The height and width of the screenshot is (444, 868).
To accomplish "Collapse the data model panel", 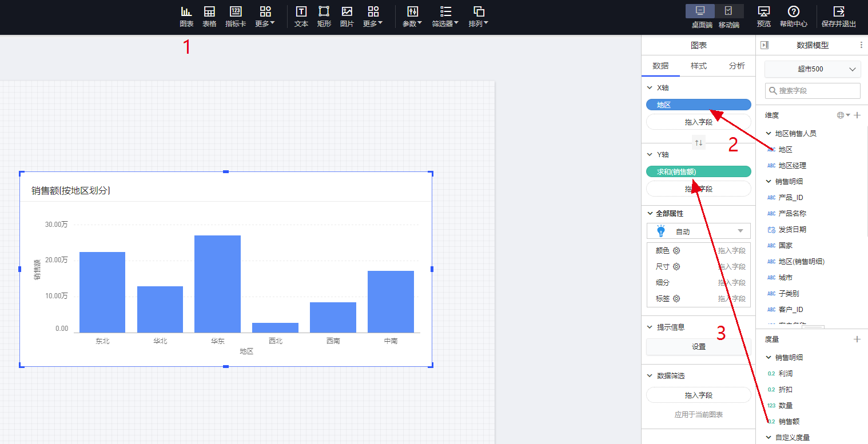I will (765, 45).
